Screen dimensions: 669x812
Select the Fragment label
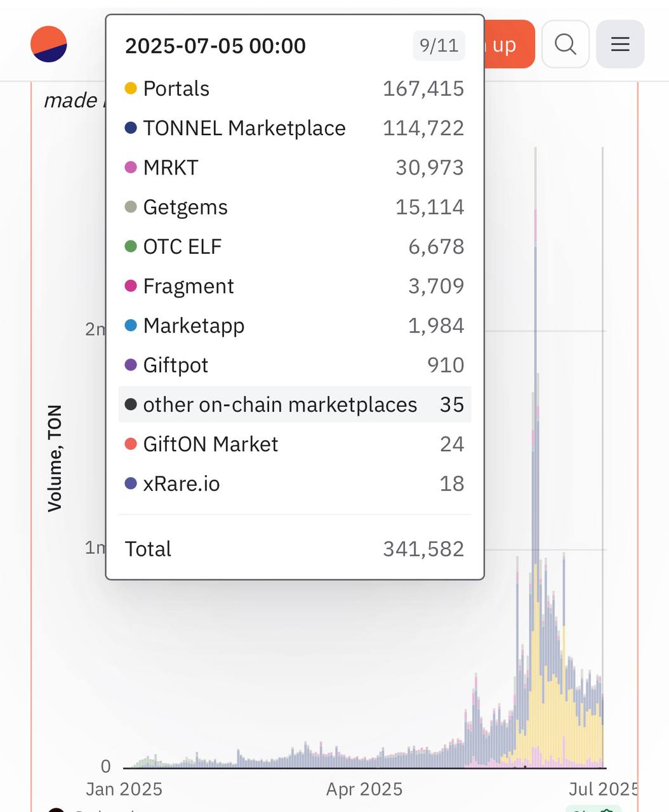coord(189,286)
